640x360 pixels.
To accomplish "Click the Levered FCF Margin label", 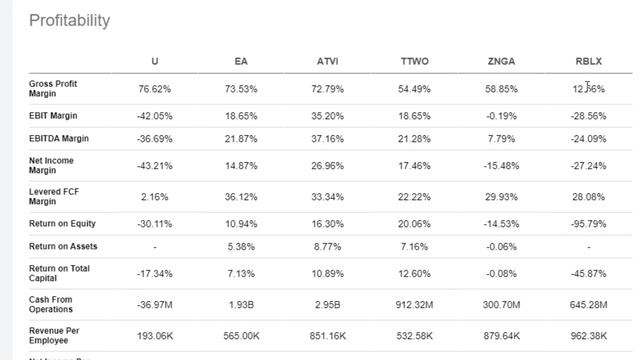I will point(54,196).
